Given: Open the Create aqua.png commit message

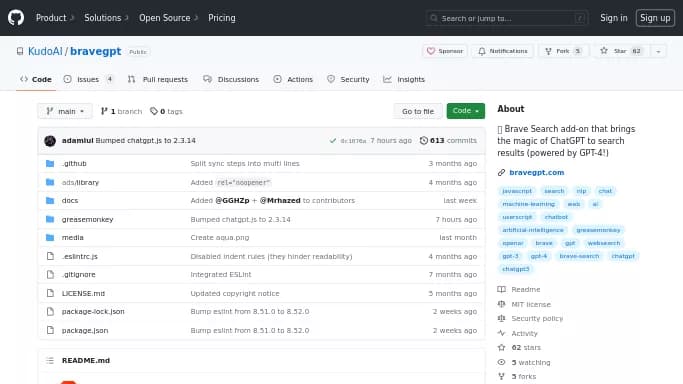Looking at the screenshot, I should pos(220,238).
